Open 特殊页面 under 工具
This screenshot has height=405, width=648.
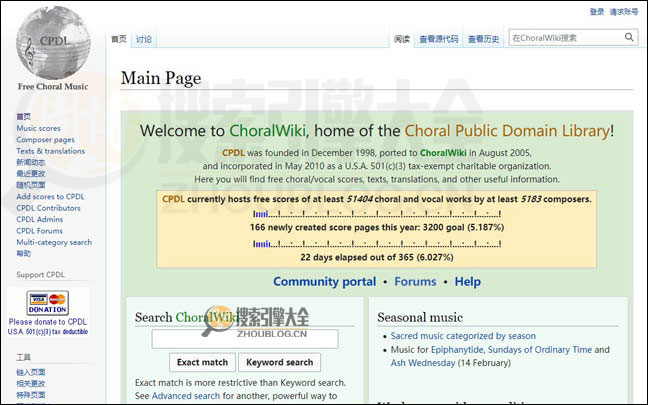31,395
